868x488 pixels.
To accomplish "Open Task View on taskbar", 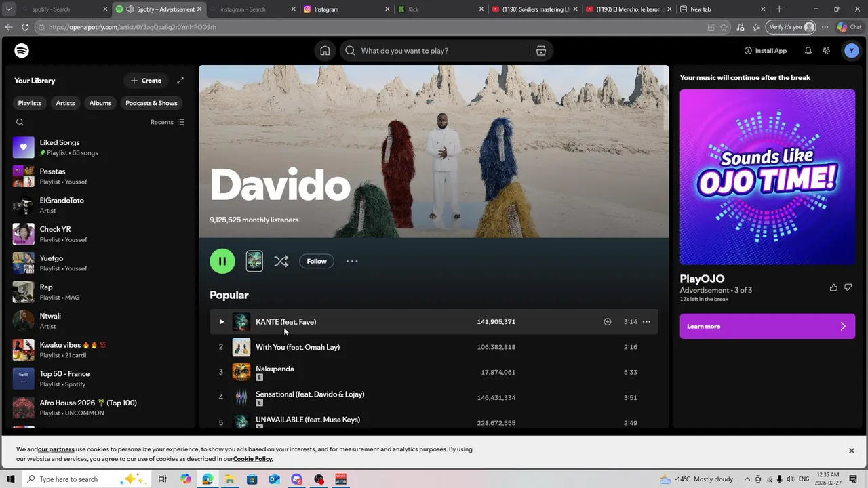I will click(163, 479).
